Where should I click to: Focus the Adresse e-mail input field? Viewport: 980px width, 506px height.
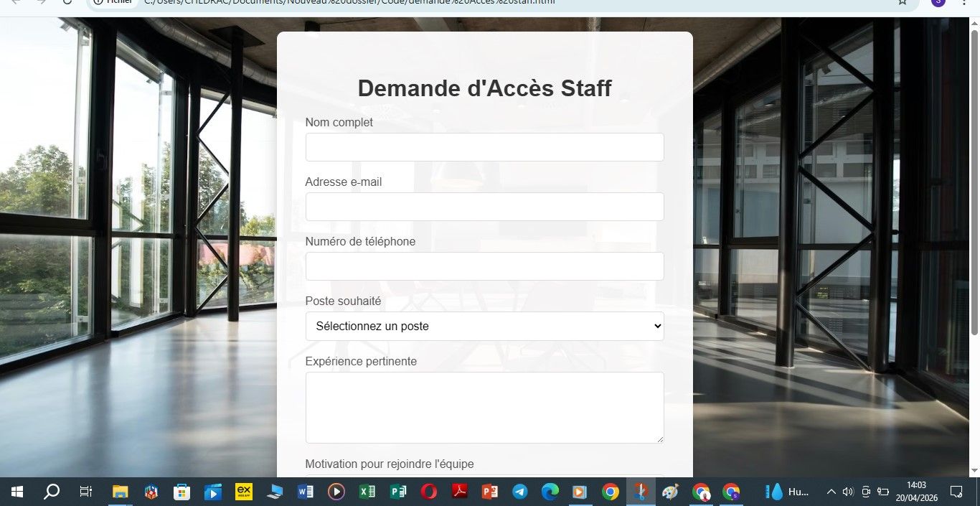(484, 207)
